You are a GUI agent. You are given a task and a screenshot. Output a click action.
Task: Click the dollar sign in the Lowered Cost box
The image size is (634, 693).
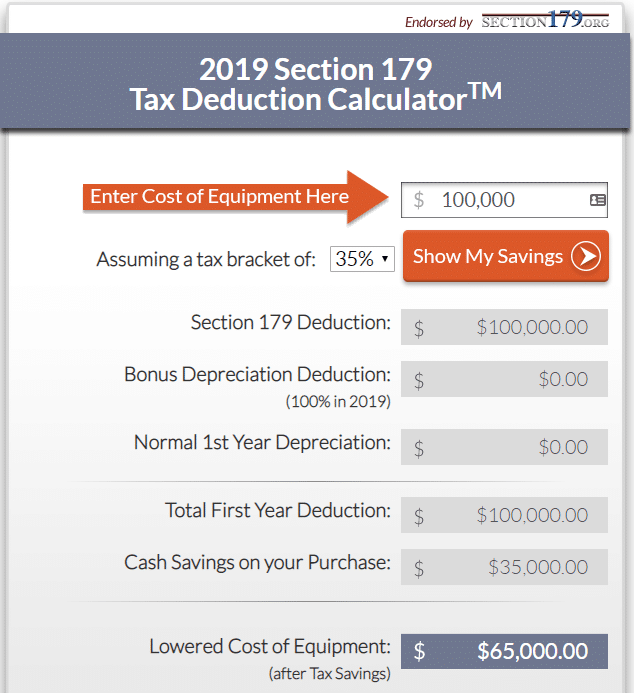(419, 651)
